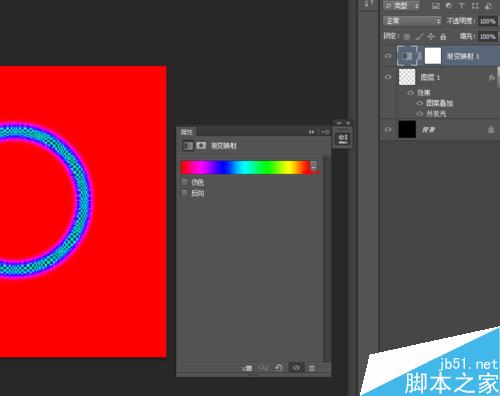Click the 填充 100% field
The image size is (500, 396).
click(x=488, y=36)
